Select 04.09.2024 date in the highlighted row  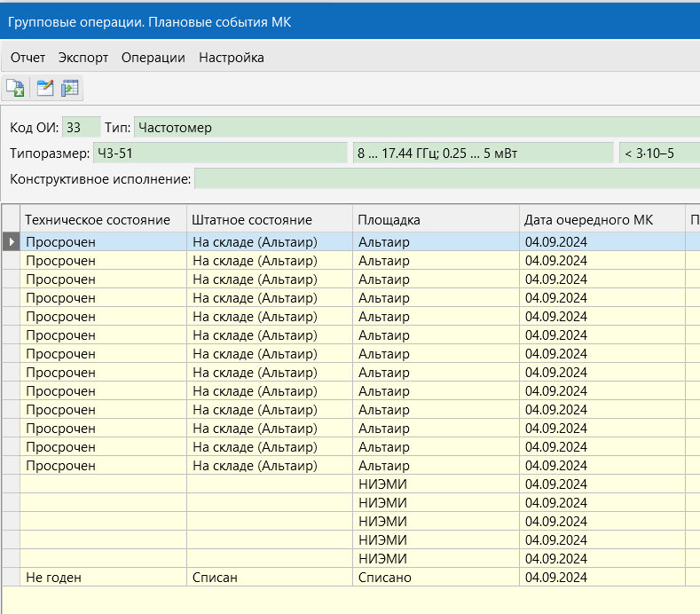pyautogui.click(x=602, y=241)
